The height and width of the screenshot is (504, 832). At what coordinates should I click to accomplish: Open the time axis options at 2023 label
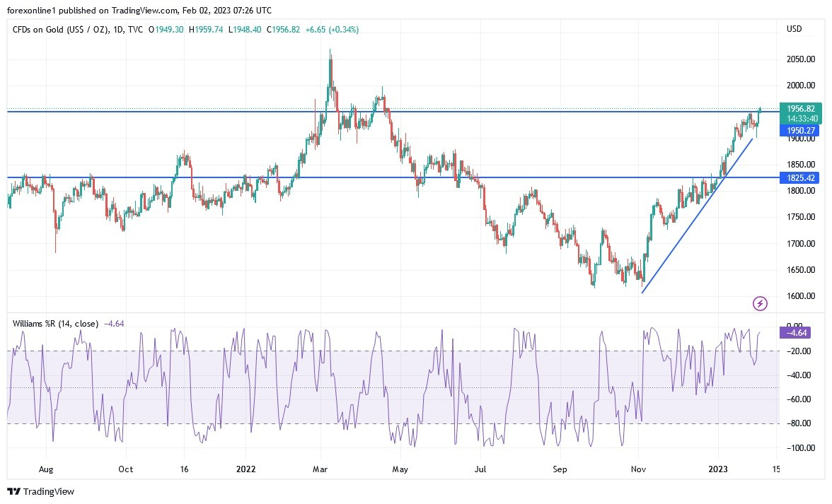[x=720, y=469]
